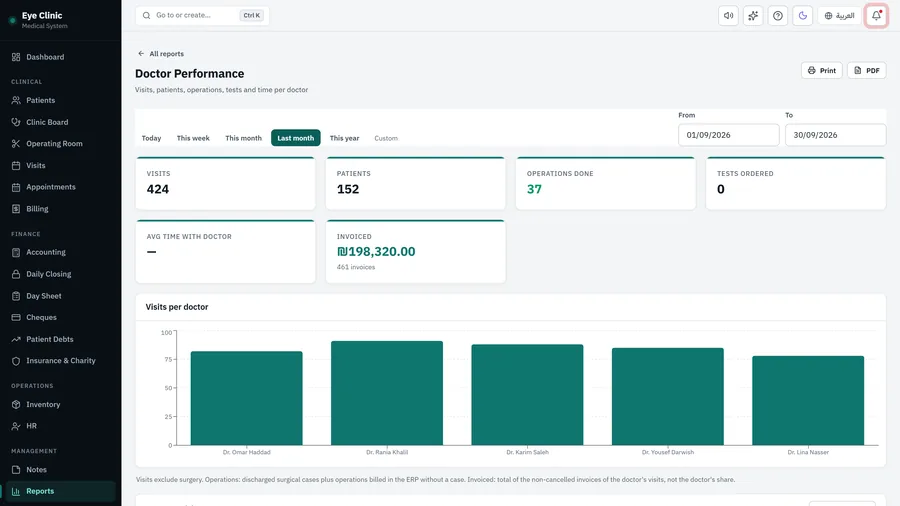900x506 pixels.
Task: Select the This month range
Action: 243,138
